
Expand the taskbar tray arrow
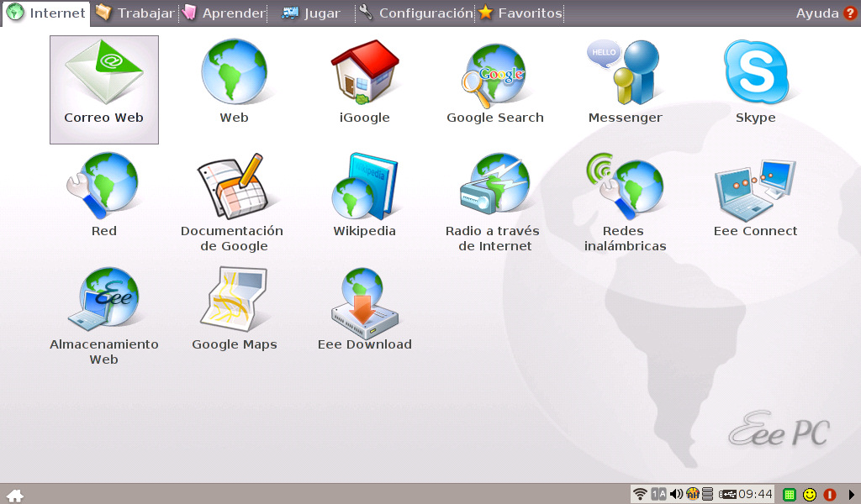coord(851,495)
